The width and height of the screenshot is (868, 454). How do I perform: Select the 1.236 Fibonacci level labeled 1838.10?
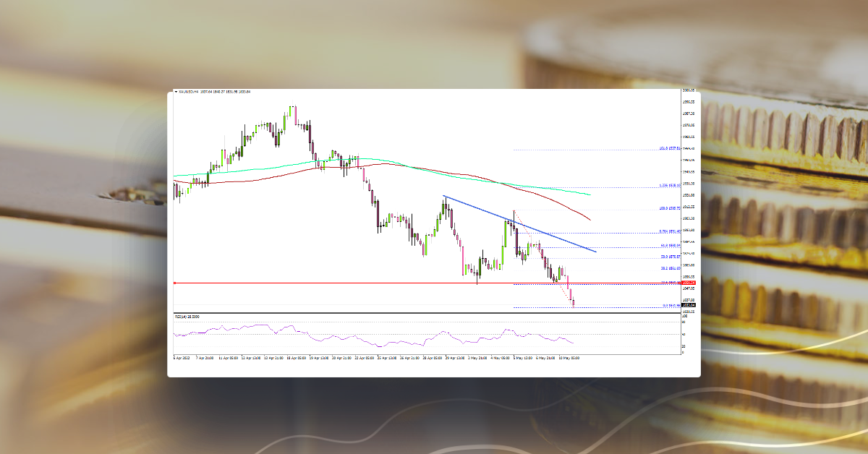669,185
